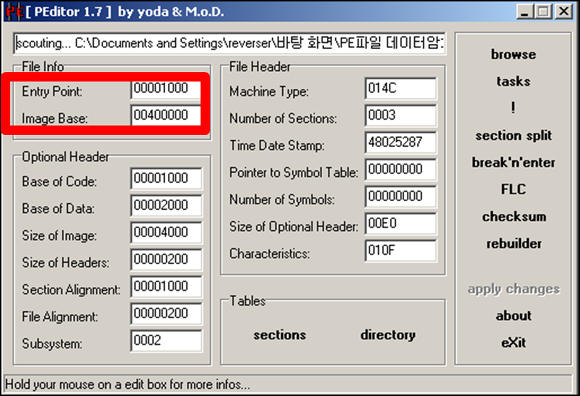580x396 pixels.
Task: Click the 'Number of Symbols:' label
Action: click(282, 200)
